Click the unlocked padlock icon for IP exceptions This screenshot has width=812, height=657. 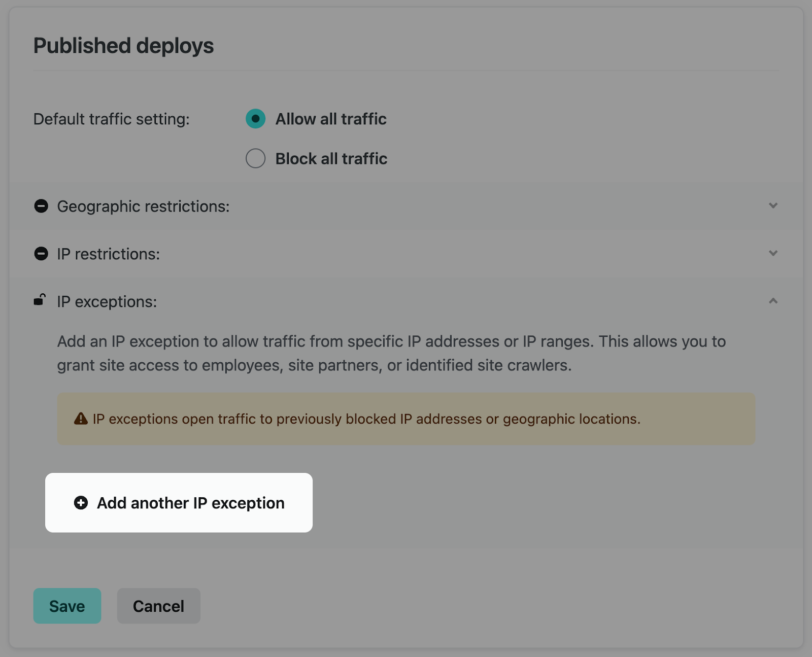pyautogui.click(x=40, y=300)
